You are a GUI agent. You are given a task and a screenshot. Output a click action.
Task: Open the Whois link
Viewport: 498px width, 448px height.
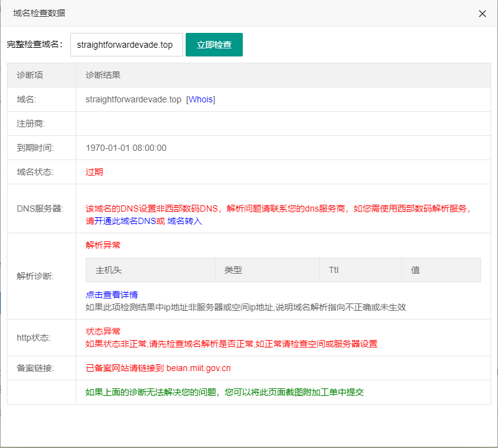[x=201, y=99]
